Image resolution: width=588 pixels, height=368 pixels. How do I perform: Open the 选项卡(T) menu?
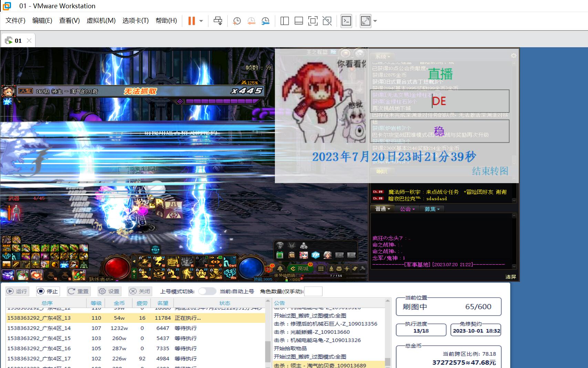(135, 21)
